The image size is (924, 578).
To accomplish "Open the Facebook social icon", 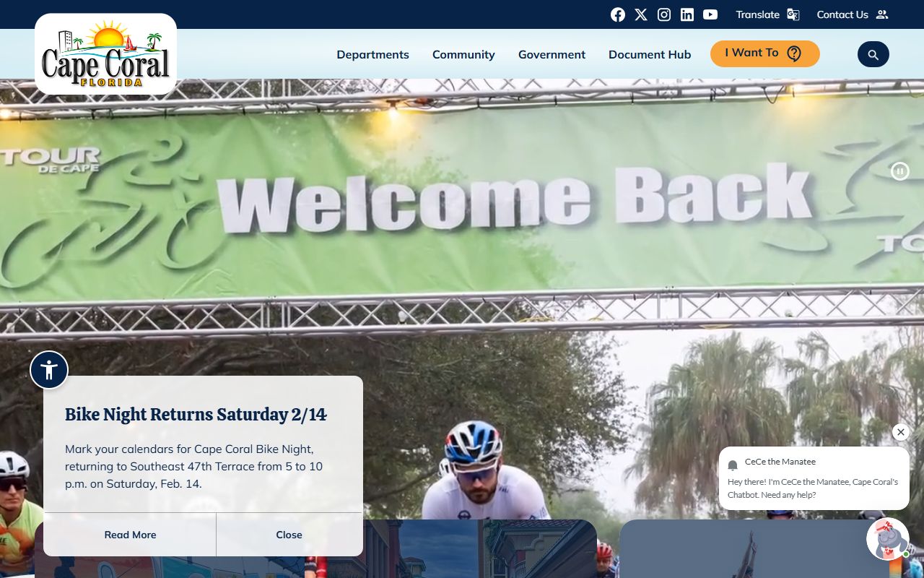I will tap(618, 14).
